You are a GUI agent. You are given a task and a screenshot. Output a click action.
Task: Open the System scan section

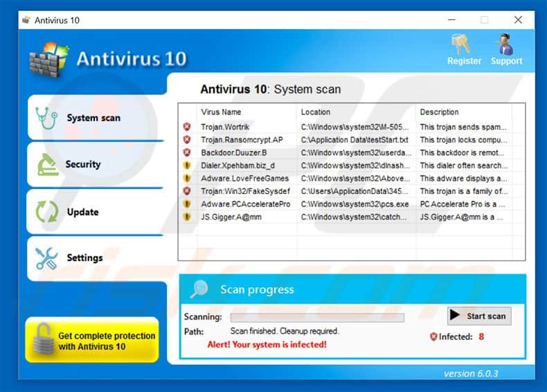click(x=96, y=118)
